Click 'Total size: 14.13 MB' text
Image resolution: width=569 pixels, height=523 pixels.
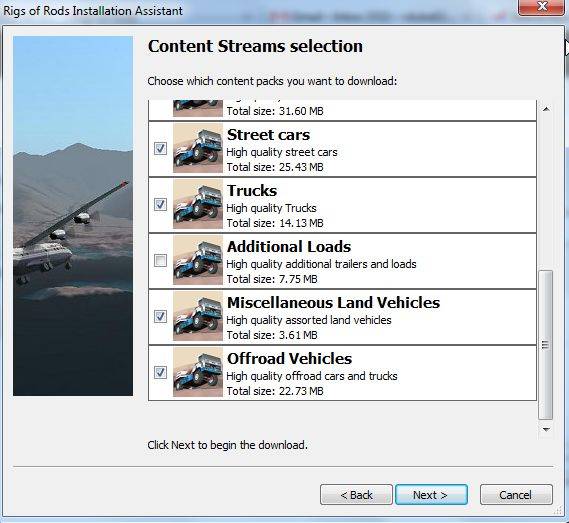pyautogui.click(x=275, y=223)
